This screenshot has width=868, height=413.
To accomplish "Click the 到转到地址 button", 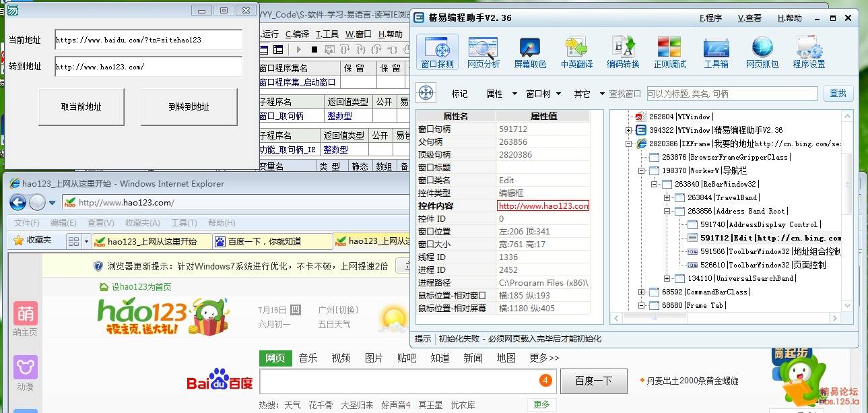I will pos(189,106).
